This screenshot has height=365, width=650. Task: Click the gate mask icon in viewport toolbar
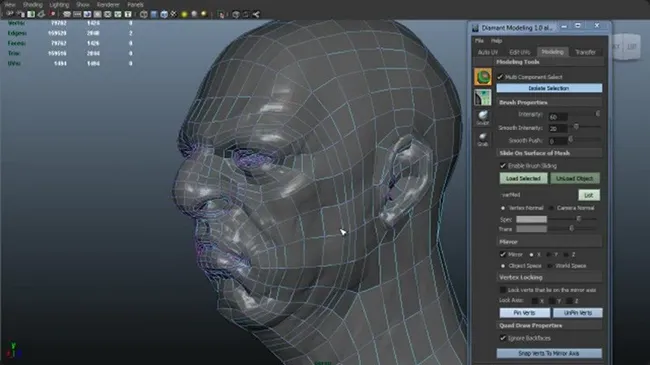97,15
